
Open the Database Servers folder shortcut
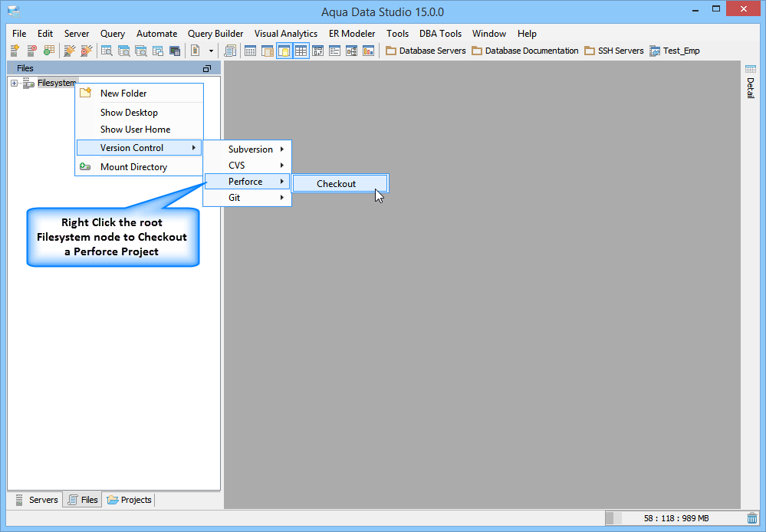click(x=426, y=51)
